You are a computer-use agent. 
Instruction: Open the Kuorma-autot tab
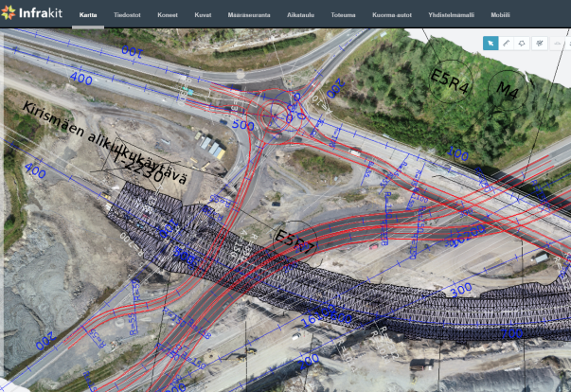392,16
